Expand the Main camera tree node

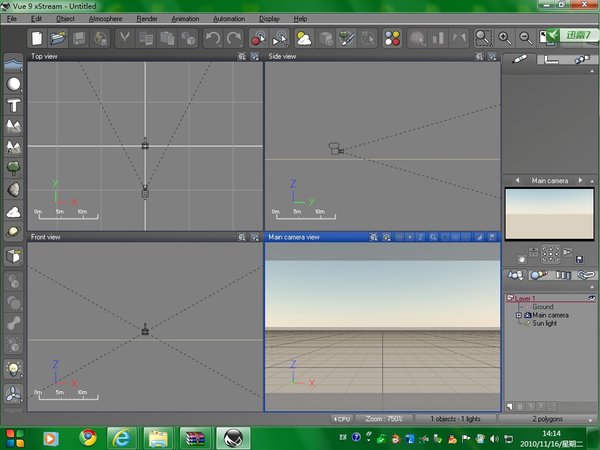coord(518,315)
